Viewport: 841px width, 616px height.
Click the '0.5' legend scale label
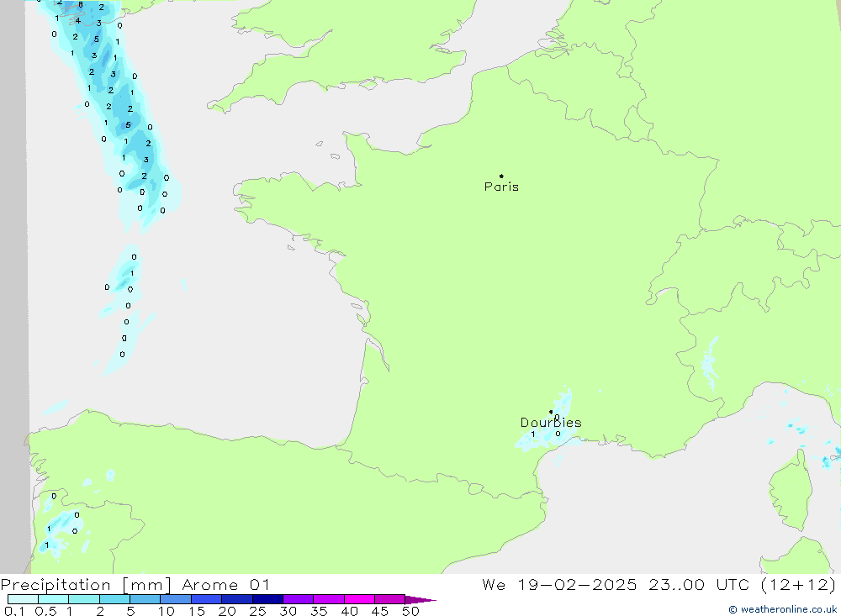point(45,611)
